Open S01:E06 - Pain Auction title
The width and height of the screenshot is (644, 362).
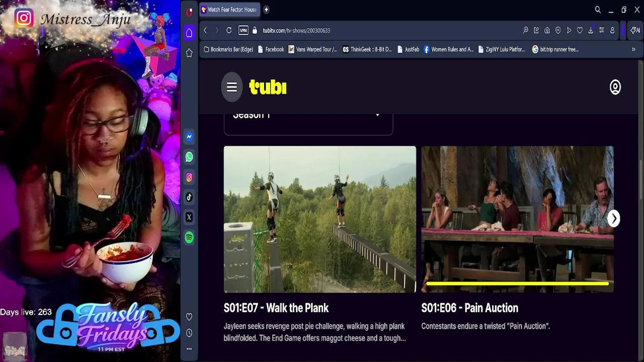[x=470, y=308]
